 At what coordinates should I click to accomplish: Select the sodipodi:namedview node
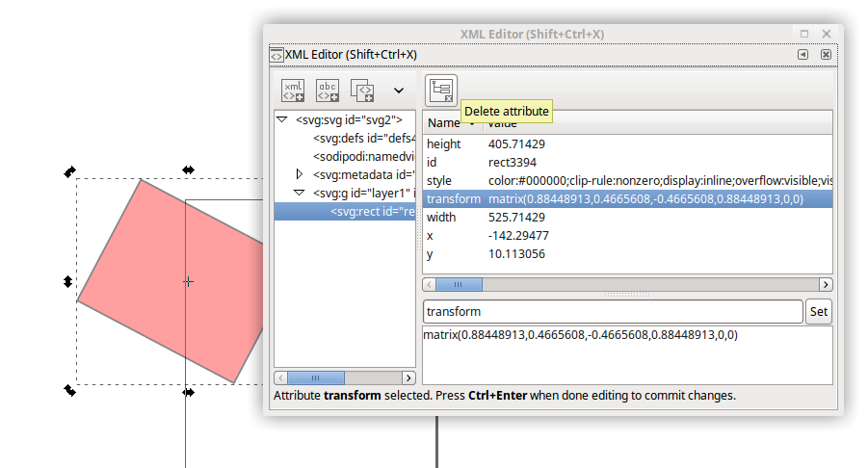click(363, 156)
